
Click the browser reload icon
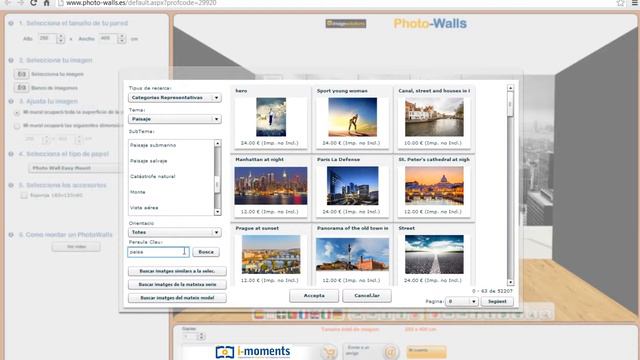(x=33, y=3)
